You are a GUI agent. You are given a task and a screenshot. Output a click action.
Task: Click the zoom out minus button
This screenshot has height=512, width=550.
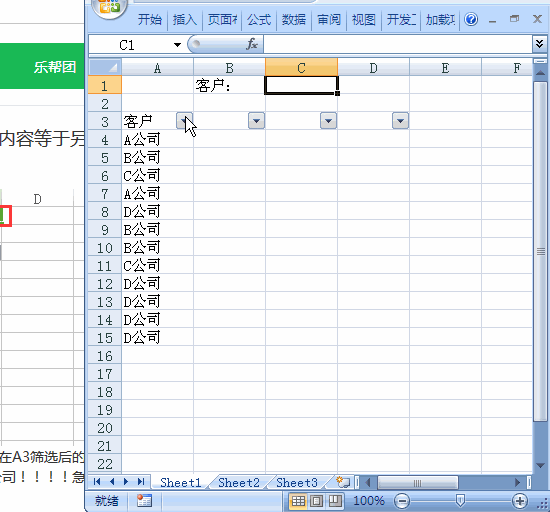point(402,501)
